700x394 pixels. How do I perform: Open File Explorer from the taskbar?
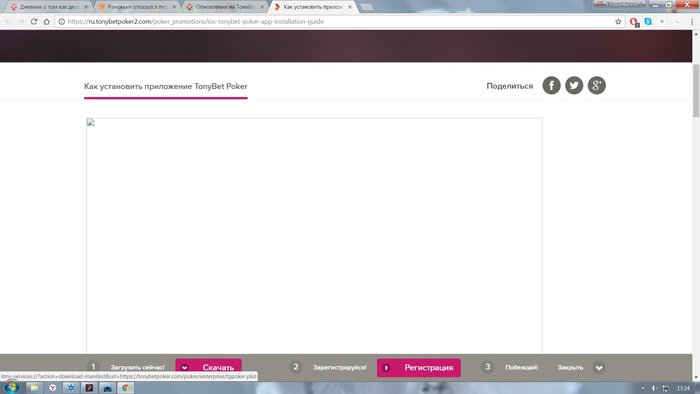click(34, 388)
